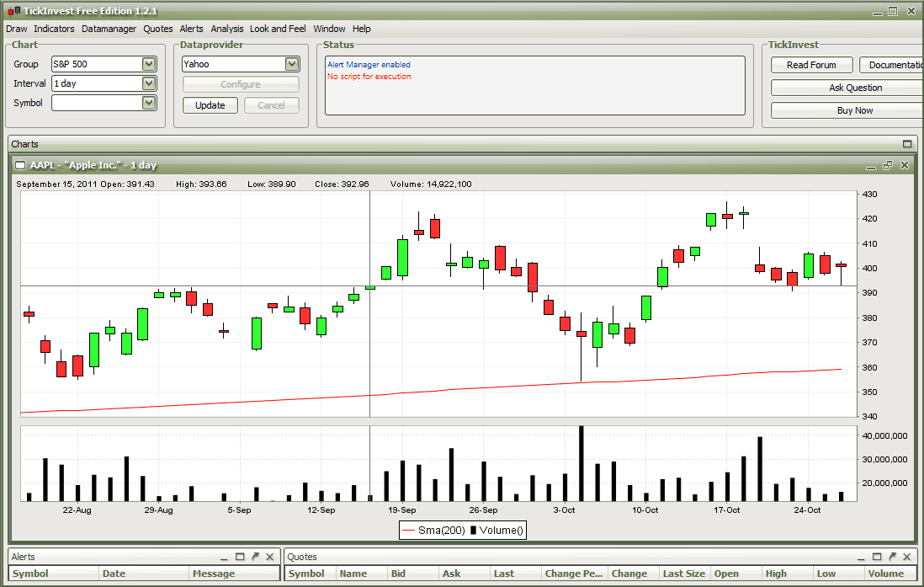924x587 pixels.
Task: Expand the Group dropdown showing S&P 500
Action: (149, 64)
